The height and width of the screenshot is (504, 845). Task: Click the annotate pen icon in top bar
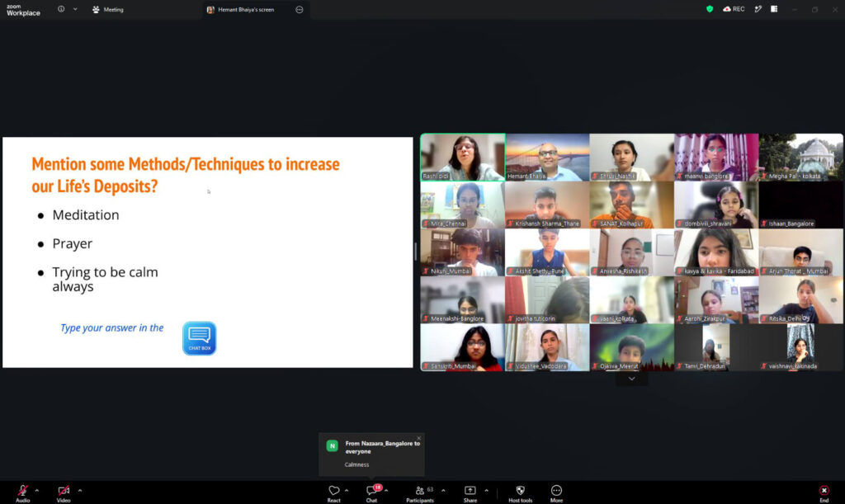pyautogui.click(x=758, y=9)
